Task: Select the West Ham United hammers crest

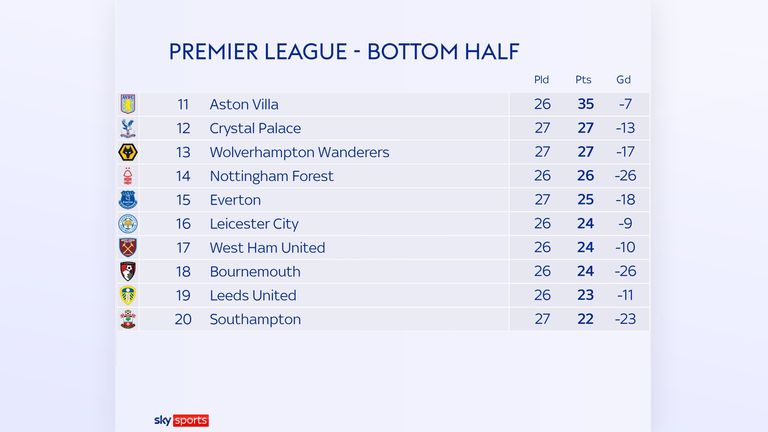Action: (x=128, y=247)
